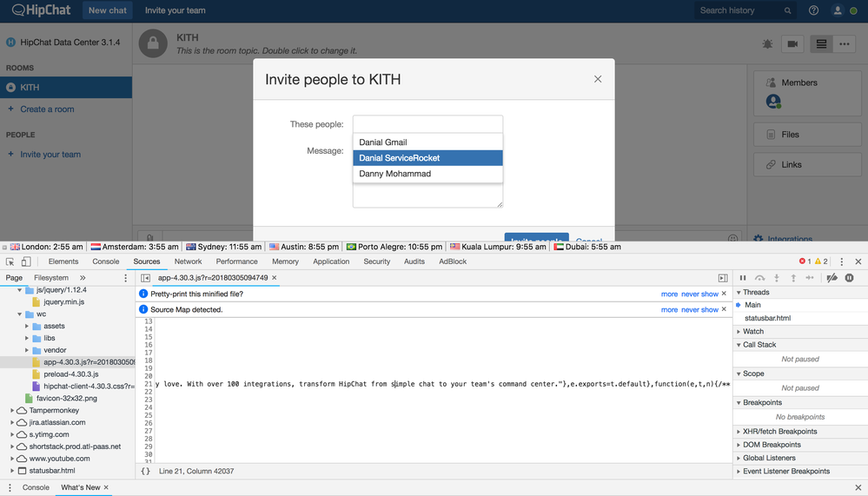
Task: Close the app-4.30.3.js file tab
Action: (x=274, y=278)
